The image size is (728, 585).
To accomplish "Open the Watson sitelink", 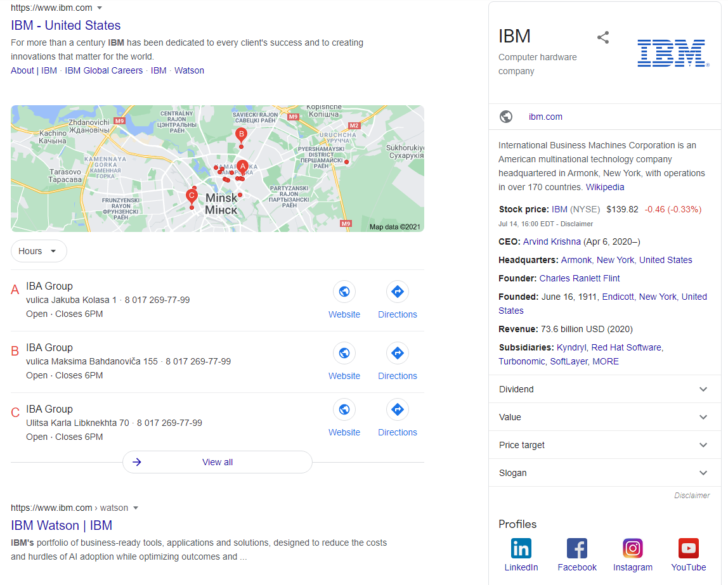I will pos(189,70).
